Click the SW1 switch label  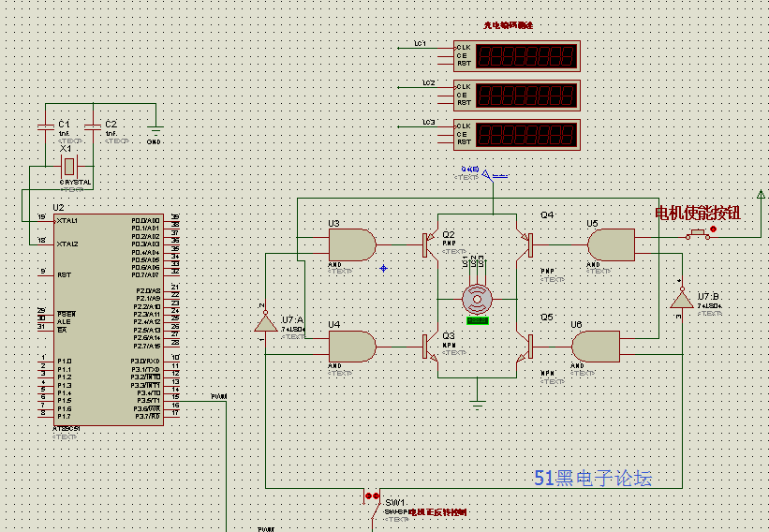(394, 503)
